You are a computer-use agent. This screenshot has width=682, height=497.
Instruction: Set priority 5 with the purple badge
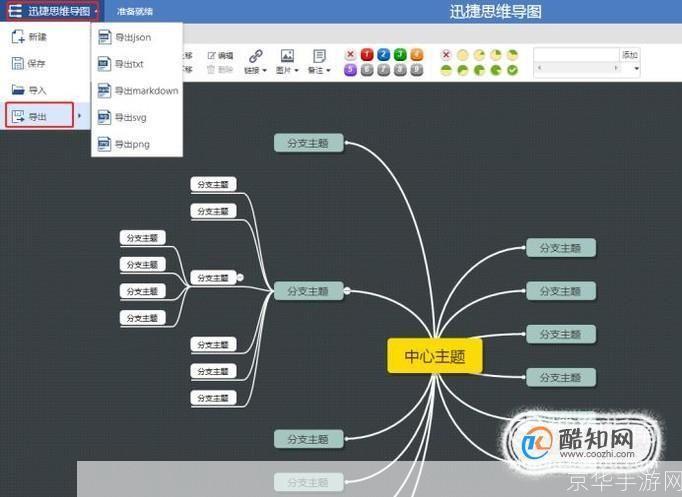coord(350,70)
